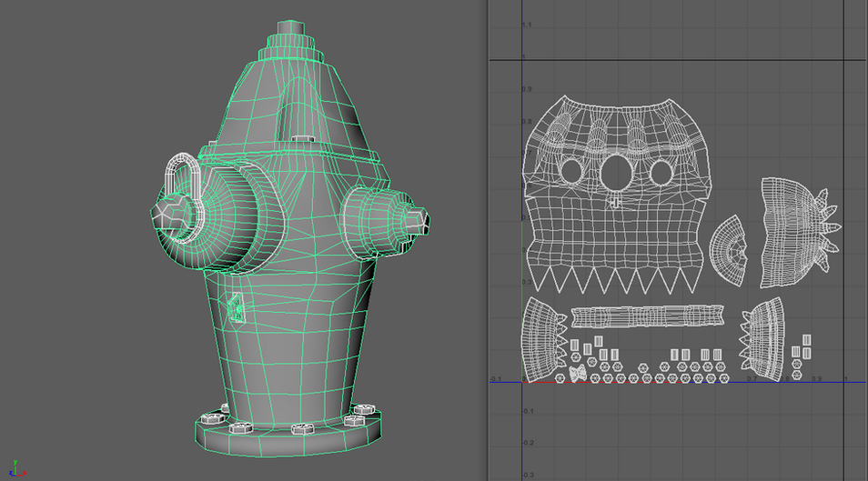Select the tall UV shell with spikes on its right
The height and width of the screenshot is (481, 868).
coord(800,233)
